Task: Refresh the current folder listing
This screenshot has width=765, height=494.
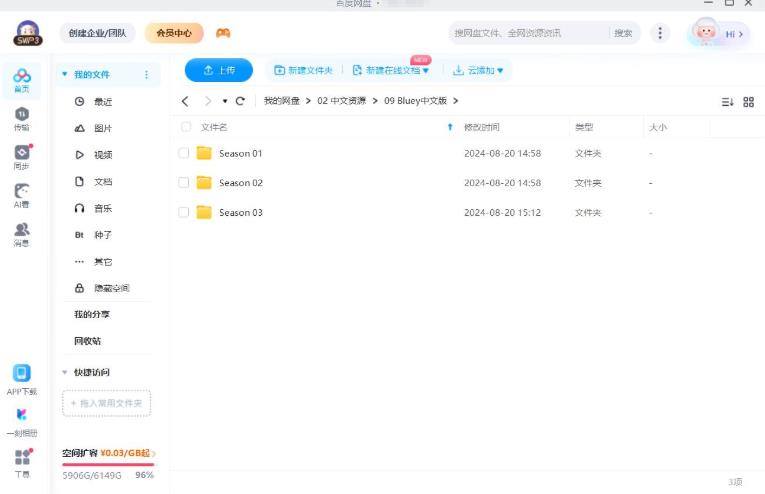Action: pos(240,101)
